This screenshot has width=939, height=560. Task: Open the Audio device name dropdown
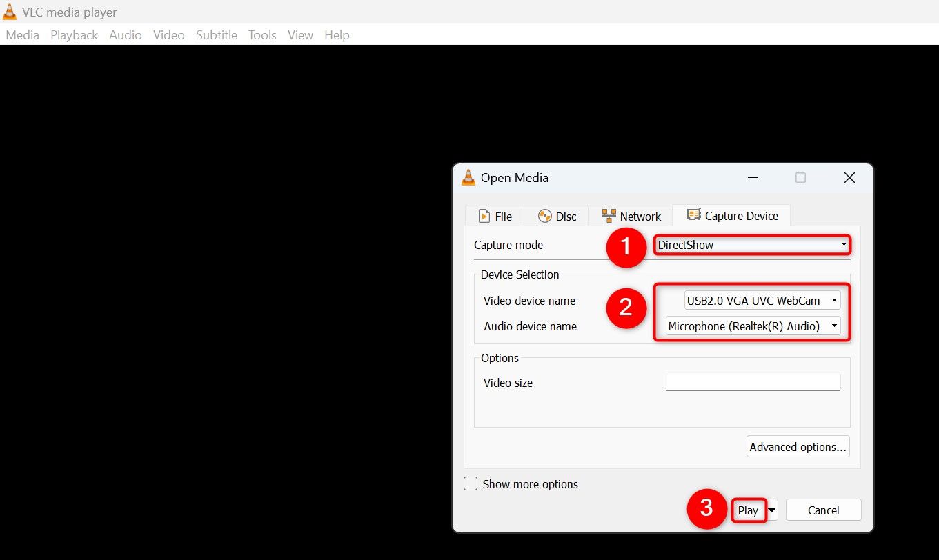coord(753,326)
